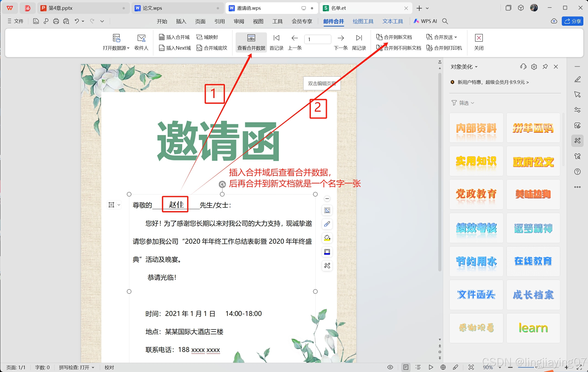588x372 pixels.
Task: Expand spell check dropdown (拼写检查) in status bar
Action: pyautogui.click(x=93, y=367)
